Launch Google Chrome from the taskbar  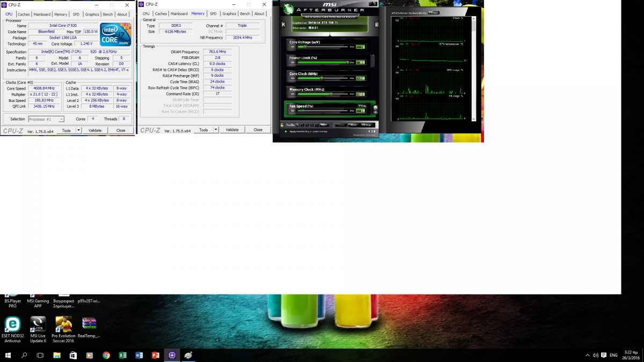click(106, 355)
